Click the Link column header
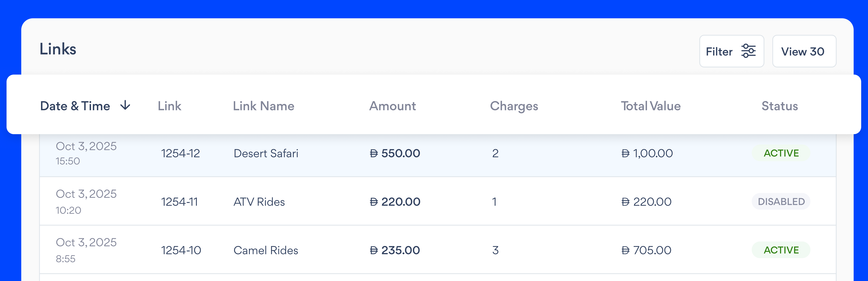This screenshot has width=868, height=281. (169, 106)
